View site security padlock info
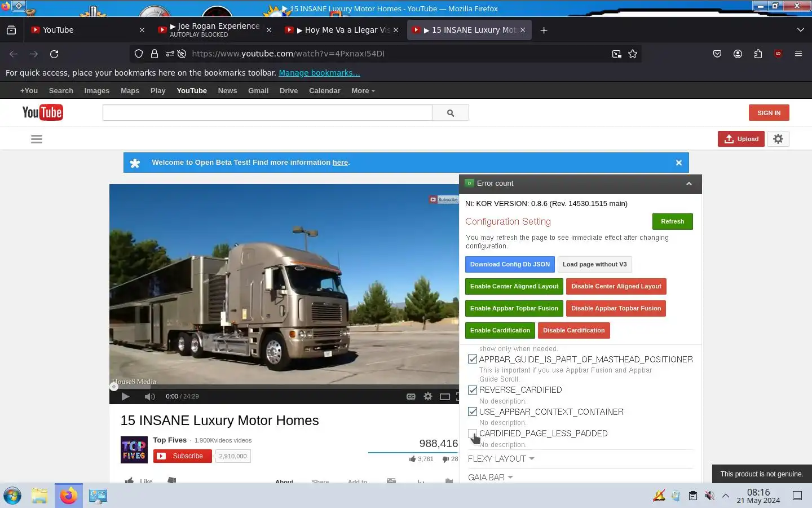The image size is (812, 508). (x=154, y=54)
